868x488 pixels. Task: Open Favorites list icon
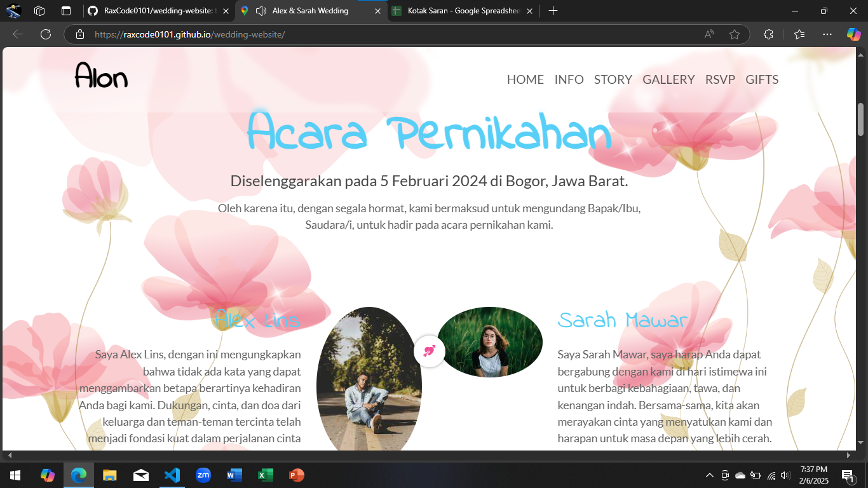(x=799, y=34)
